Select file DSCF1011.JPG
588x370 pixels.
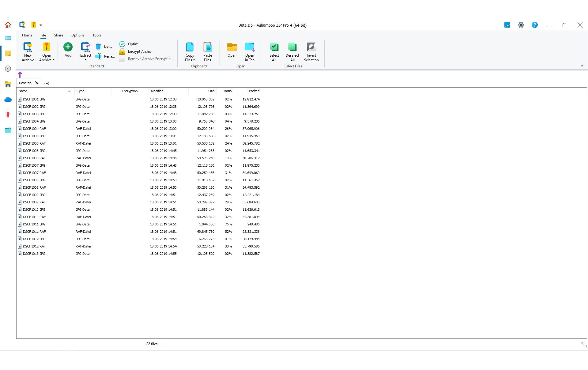click(x=34, y=224)
